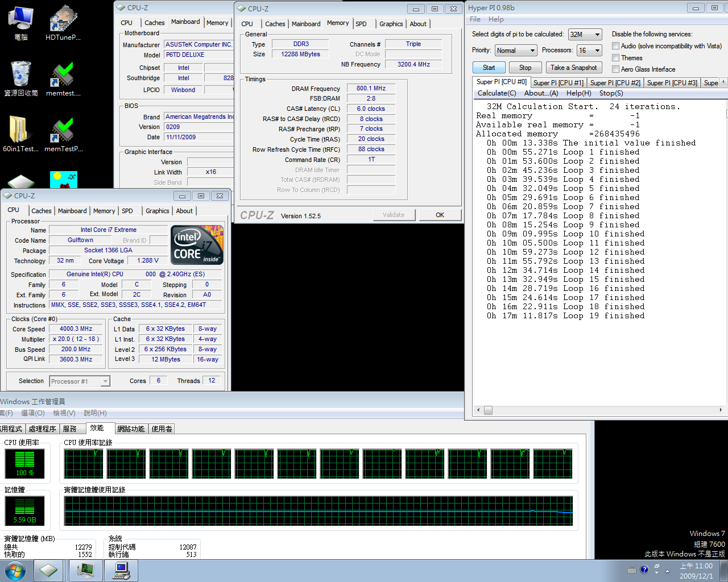728x582 pixels.
Task: Switch to Super PI [CPU #3] tab
Action: [672, 83]
